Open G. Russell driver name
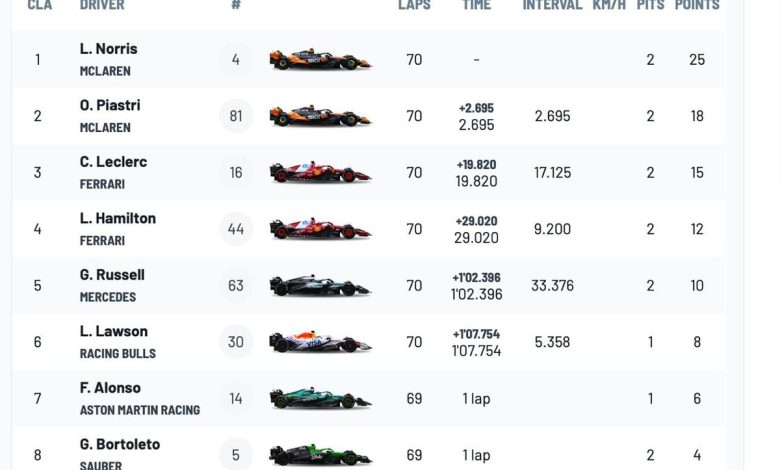Viewport: 780px width, 470px height. pyautogui.click(x=112, y=275)
